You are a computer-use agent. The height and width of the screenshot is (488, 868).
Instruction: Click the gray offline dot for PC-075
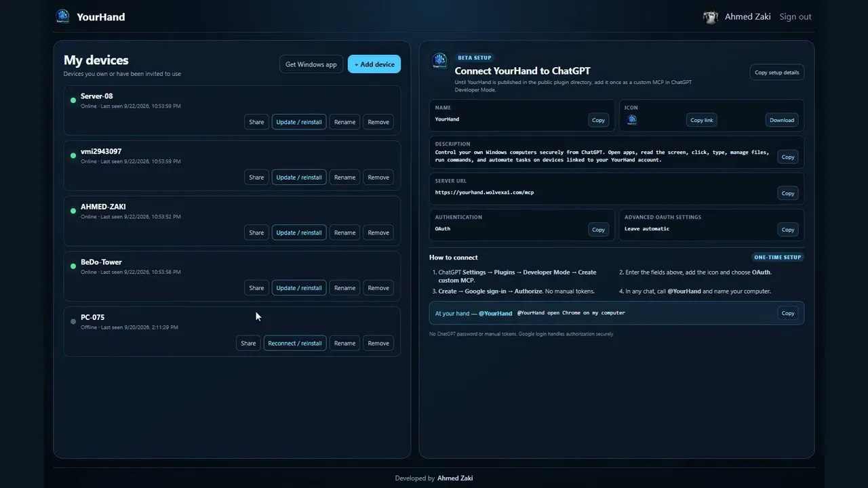click(x=73, y=321)
